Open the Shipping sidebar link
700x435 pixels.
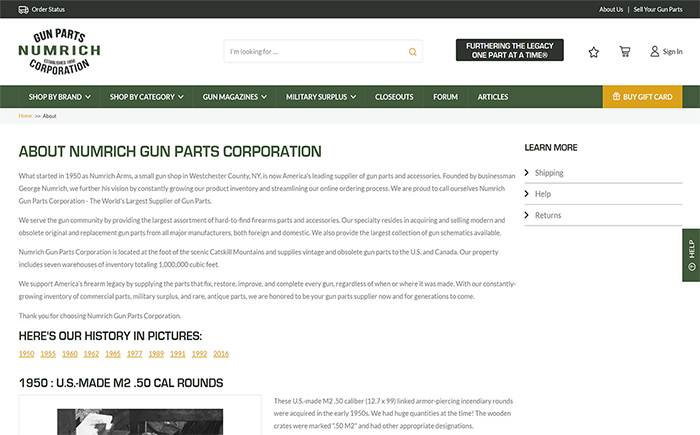click(x=549, y=173)
